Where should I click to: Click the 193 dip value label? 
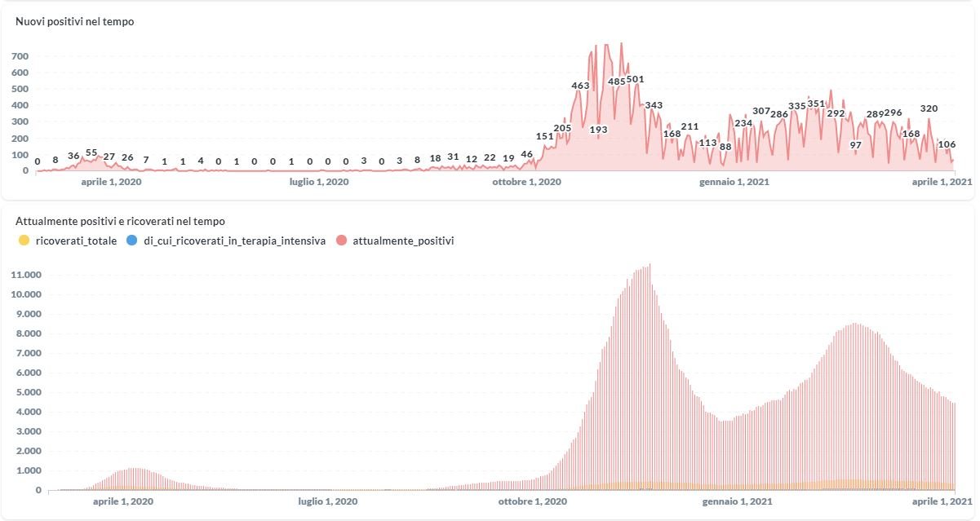598,130
